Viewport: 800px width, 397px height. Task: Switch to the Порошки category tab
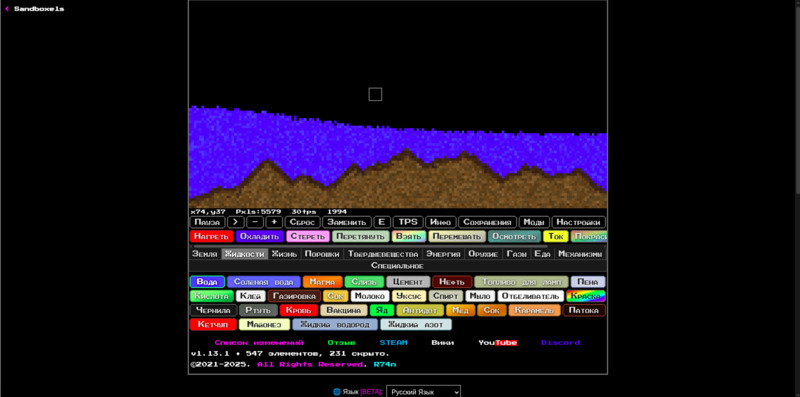(322, 254)
